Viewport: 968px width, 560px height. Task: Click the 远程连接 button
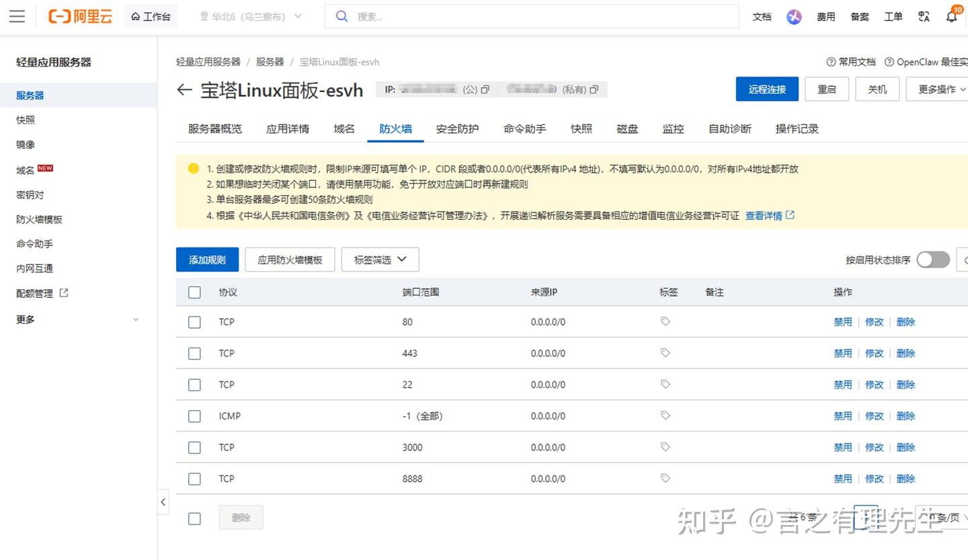coord(767,89)
